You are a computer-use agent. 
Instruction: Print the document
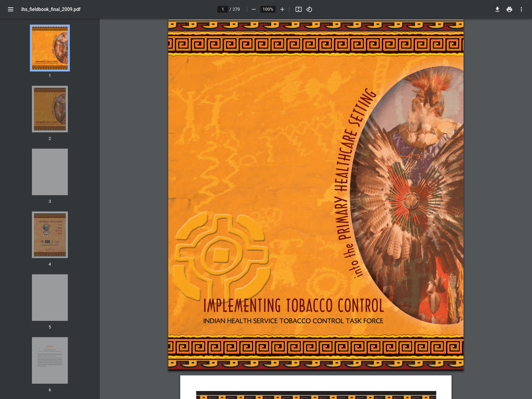click(509, 9)
